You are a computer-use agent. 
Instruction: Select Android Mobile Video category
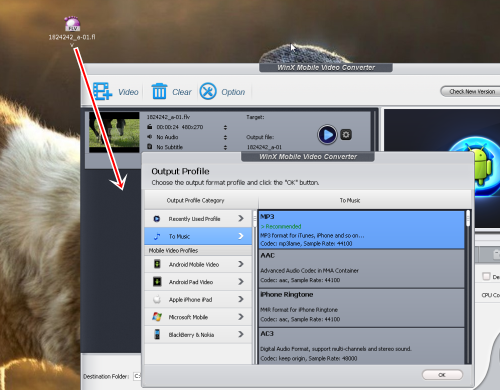[x=198, y=264]
